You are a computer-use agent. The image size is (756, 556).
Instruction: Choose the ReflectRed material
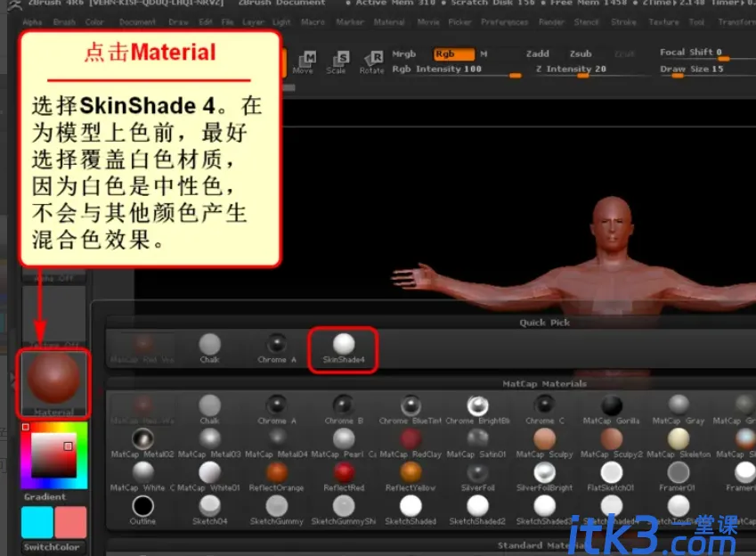pyautogui.click(x=344, y=477)
